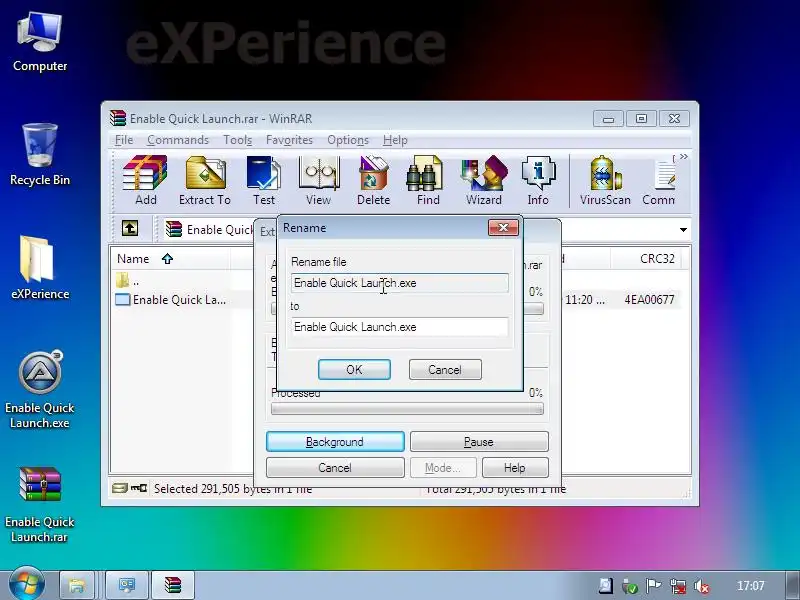This screenshot has width=800, height=600.
Task: Open the Favorites menu
Action: point(289,140)
